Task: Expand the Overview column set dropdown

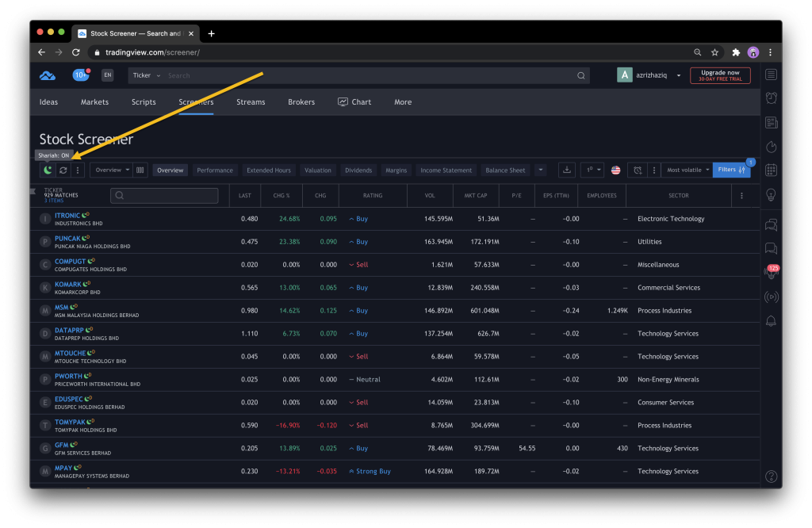Action: click(x=110, y=170)
